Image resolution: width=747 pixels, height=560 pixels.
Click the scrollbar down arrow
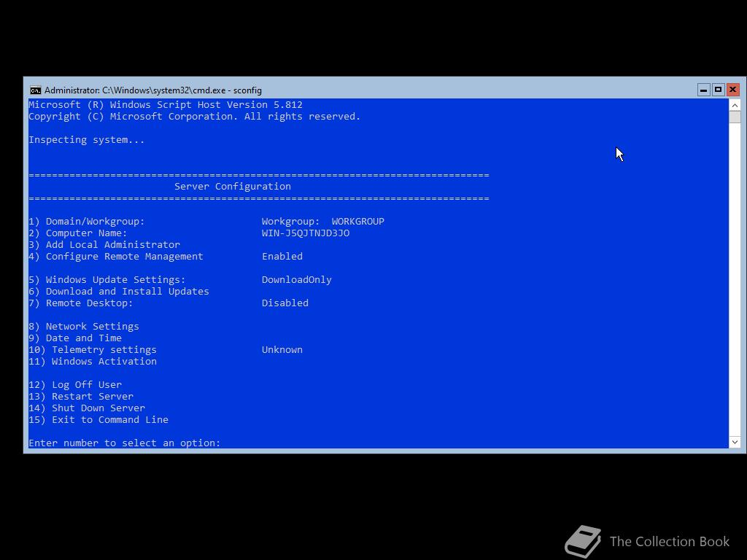coord(735,442)
